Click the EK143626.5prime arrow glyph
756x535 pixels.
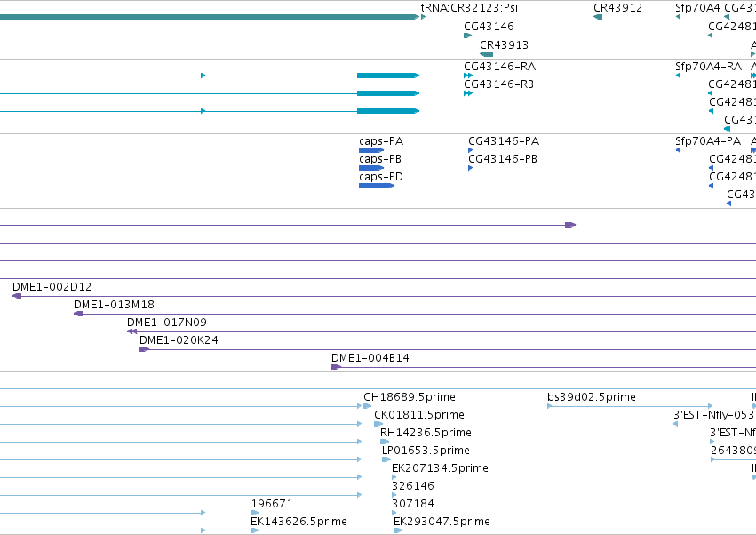(x=255, y=531)
